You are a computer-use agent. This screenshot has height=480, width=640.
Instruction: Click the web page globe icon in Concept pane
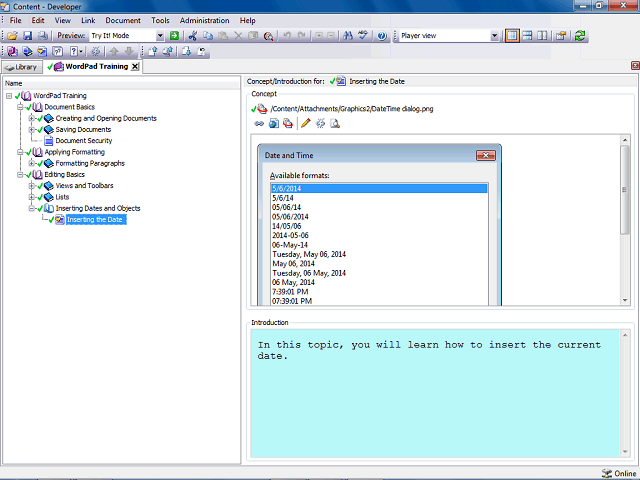[273, 123]
